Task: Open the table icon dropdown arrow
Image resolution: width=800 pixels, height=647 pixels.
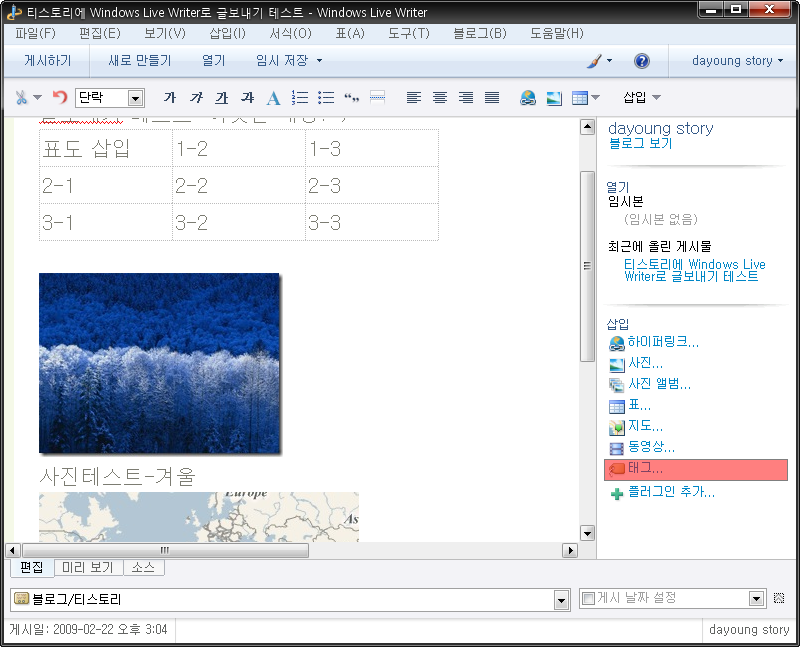Action: 595,97
